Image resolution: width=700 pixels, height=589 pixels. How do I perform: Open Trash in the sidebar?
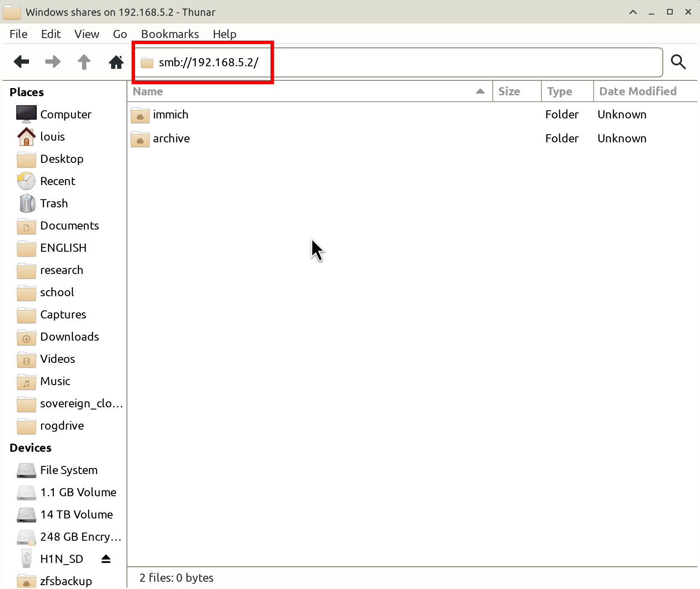[x=64, y=203]
